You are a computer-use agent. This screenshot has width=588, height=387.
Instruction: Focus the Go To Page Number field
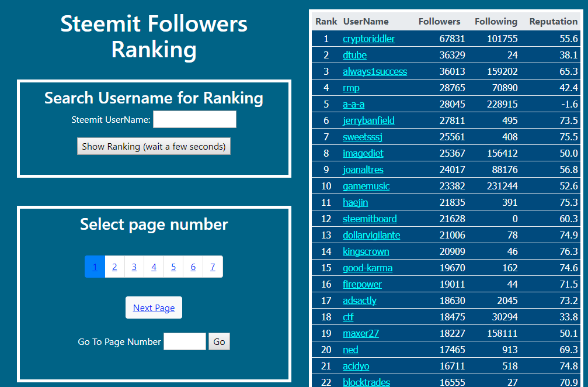[185, 341]
